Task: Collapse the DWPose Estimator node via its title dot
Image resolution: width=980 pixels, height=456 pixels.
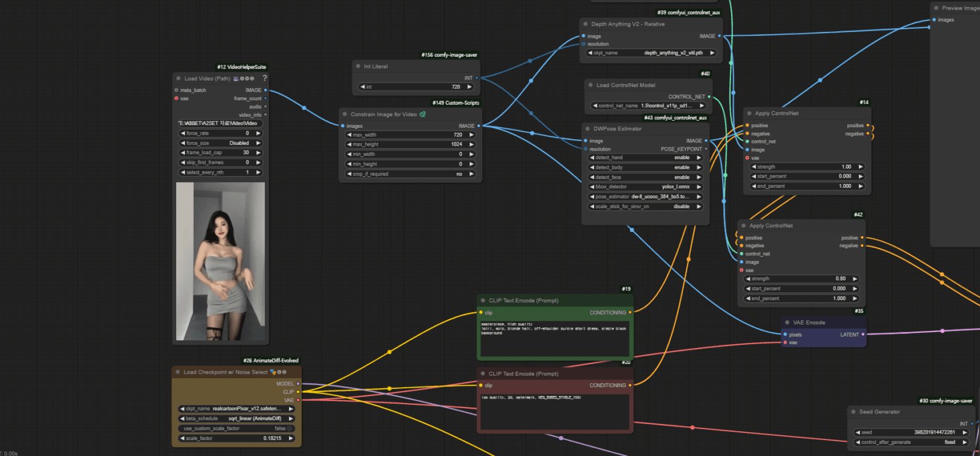Action: tap(588, 128)
